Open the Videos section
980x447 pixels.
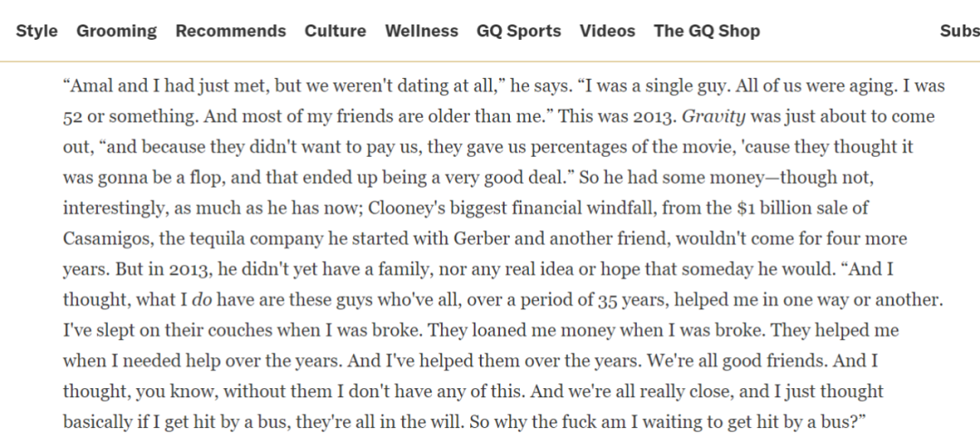pyautogui.click(x=607, y=31)
